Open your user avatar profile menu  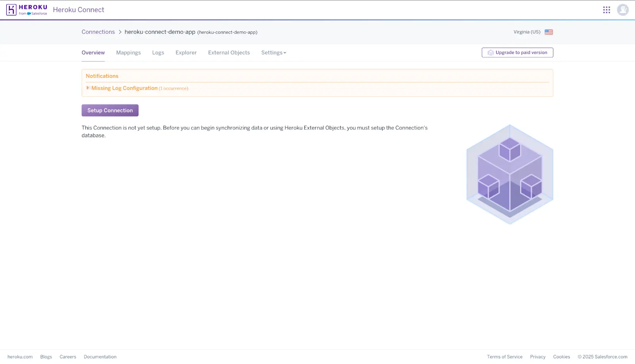623,10
